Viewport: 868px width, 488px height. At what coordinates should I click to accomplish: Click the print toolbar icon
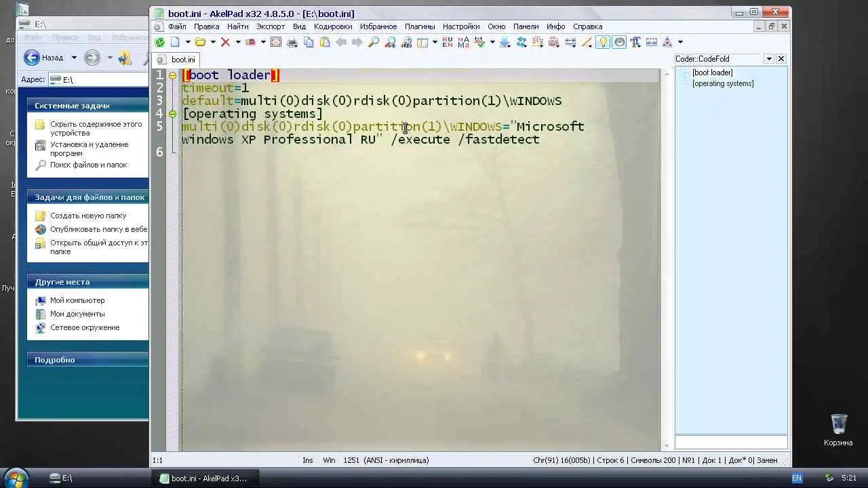click(292, 42)
